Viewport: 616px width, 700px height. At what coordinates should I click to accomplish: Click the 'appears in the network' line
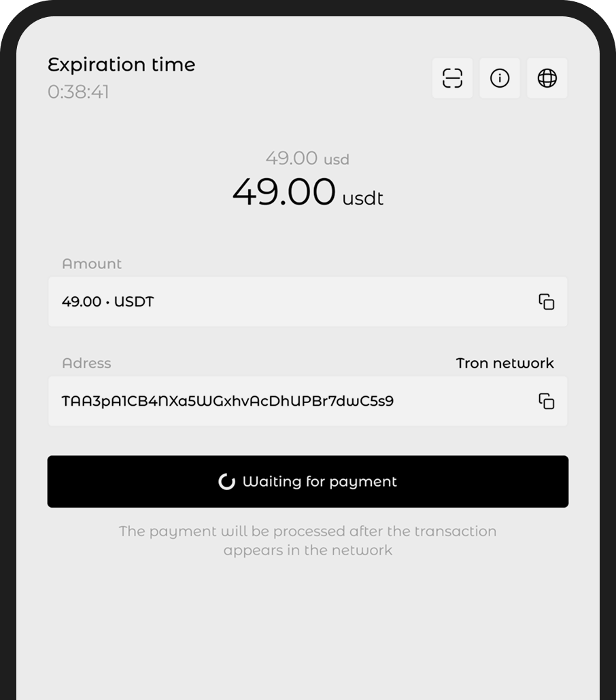pyautogui.click(x=307, y=550)
